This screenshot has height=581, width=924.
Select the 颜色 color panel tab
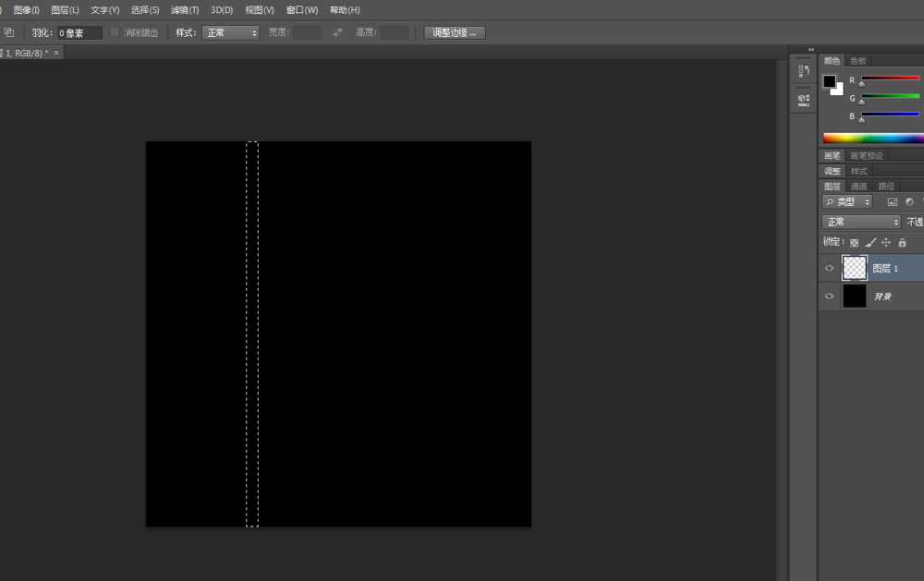pyautogui.click(x=833, y=61)
